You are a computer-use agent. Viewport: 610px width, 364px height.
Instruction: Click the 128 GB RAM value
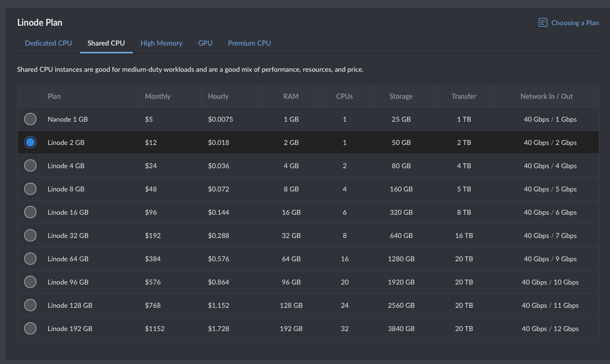(x=291, y=305)
